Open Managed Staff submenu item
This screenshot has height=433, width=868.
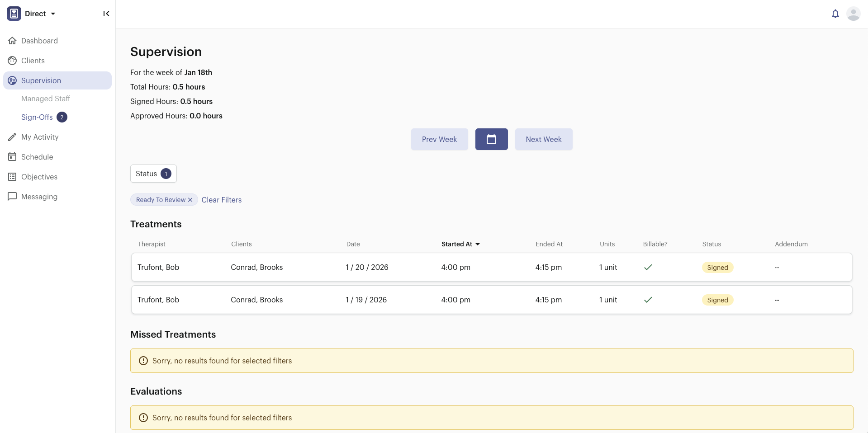click(x=46, y=99)
